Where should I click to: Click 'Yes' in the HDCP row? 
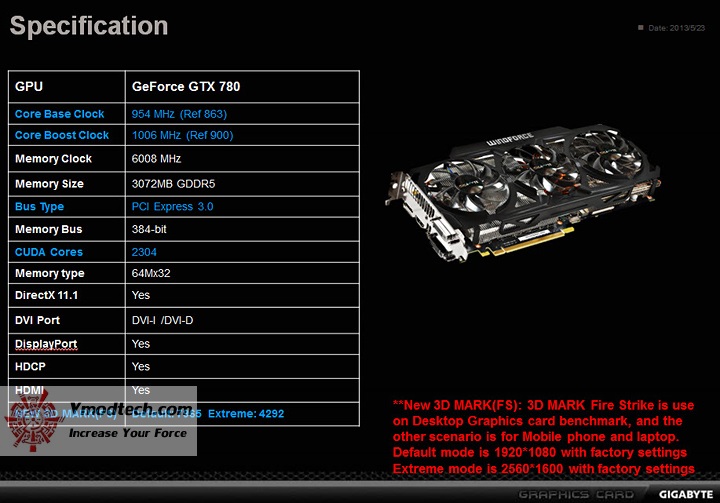(141, 367)
